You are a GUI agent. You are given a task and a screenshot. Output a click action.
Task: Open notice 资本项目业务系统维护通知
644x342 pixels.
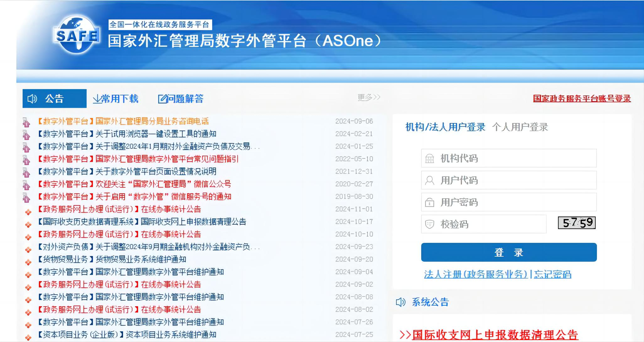[127, 335]
